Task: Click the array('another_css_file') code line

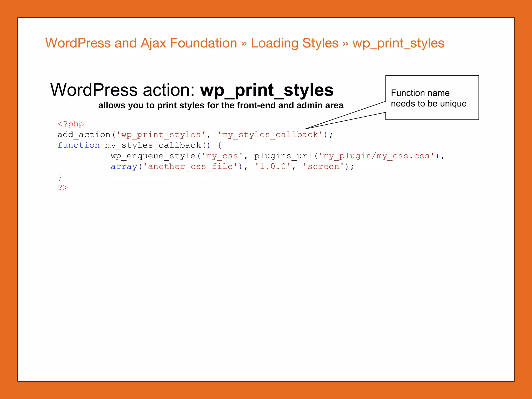Action: click(x=232, y=167)
